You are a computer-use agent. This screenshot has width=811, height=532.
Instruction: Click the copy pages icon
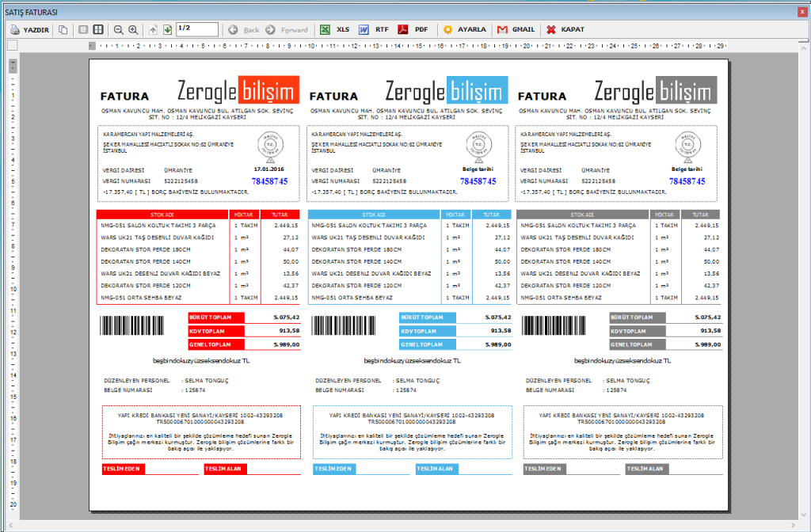tap(63, 29)
